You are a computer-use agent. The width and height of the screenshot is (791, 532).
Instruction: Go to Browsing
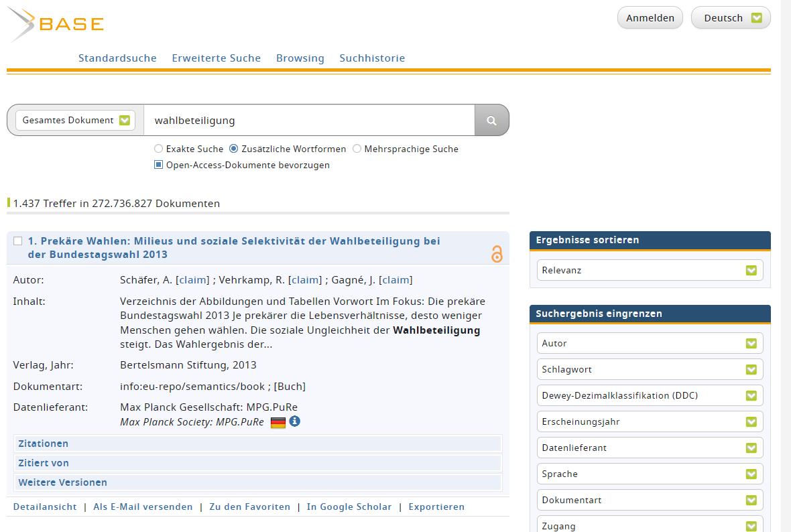click(x=300, y=58)
